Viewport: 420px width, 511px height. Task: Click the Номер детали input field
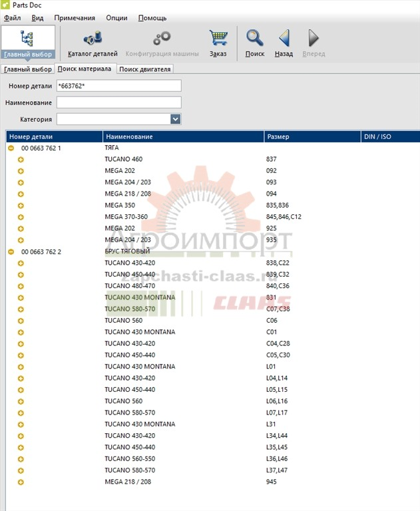pyautogui.click(x=119, y=86)
